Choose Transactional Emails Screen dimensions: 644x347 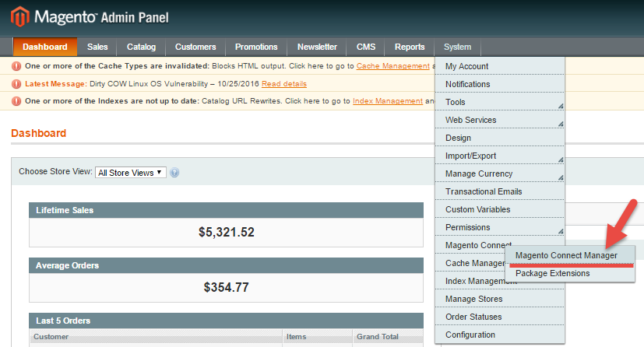(x=499, y=191)
